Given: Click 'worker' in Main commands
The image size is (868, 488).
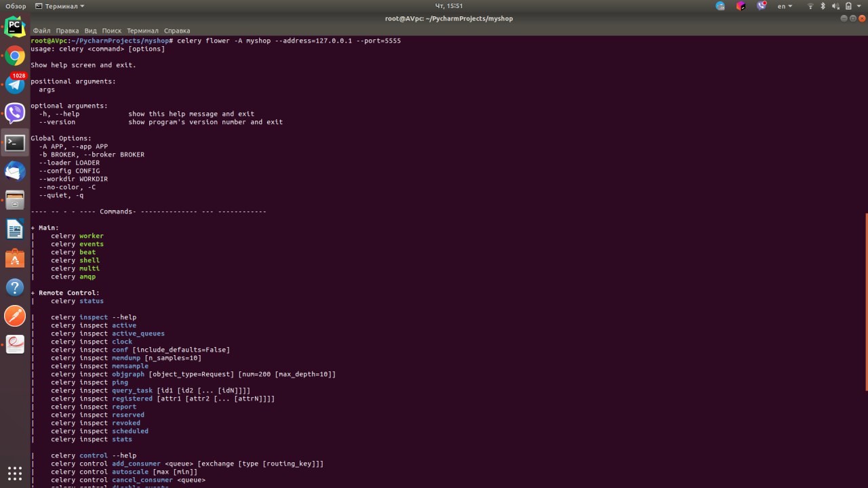Looking at the screenshot, I should pyautogui.click(x=92, y=236).
